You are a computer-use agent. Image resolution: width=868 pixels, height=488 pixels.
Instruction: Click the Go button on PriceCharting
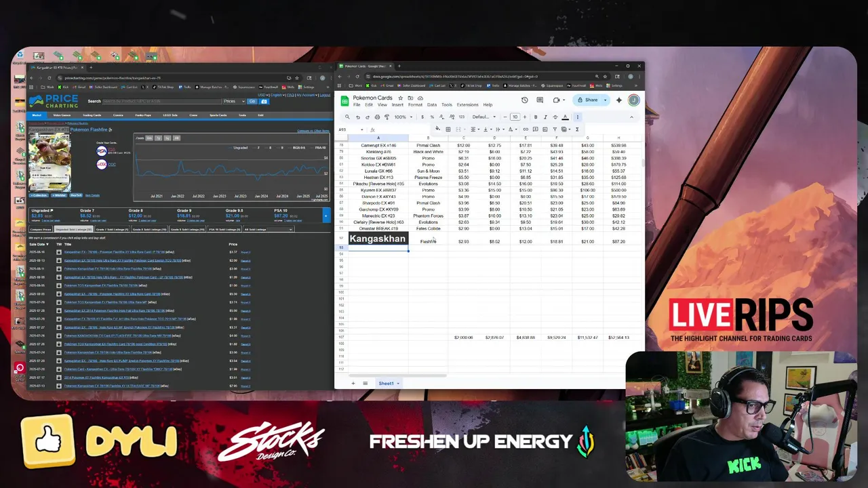[252, 101]
